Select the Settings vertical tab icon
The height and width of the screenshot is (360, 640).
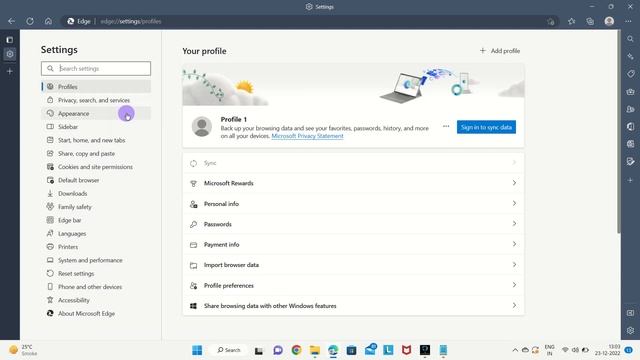10,54
